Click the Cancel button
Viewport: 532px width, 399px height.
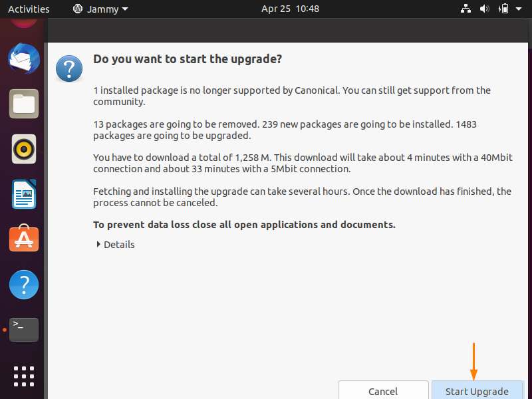click(383, 391)
